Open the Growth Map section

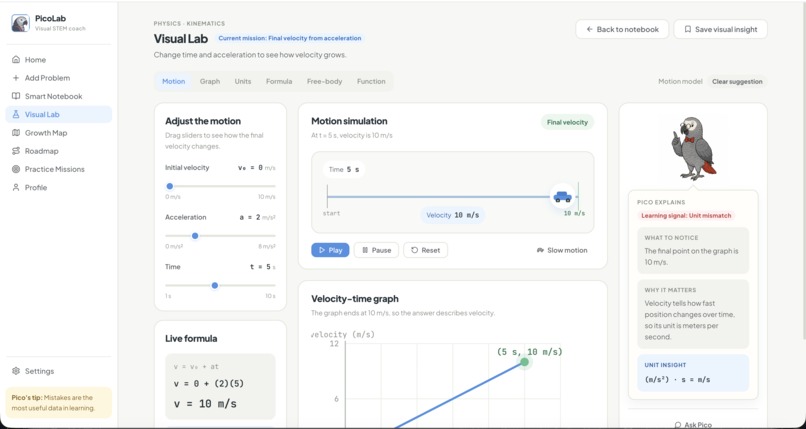(59, 133)
